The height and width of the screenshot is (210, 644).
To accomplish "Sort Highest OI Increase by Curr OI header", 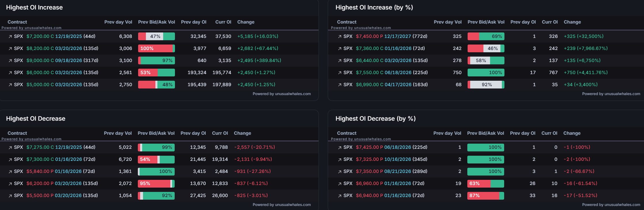I will pyautogui.click(x=223, y=22).
